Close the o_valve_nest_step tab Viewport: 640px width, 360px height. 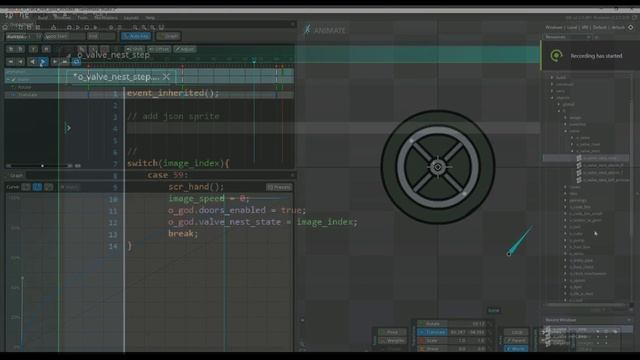pos(166,76)
